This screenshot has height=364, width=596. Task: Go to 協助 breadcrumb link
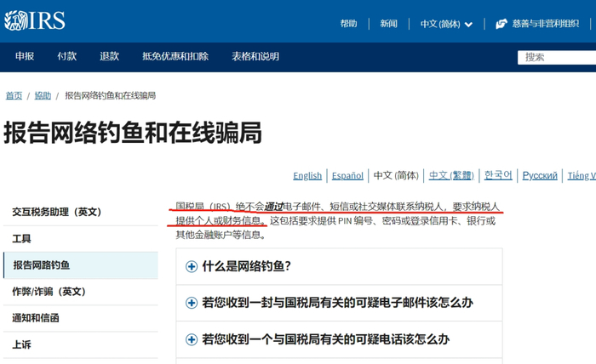(x=43, y=95)
